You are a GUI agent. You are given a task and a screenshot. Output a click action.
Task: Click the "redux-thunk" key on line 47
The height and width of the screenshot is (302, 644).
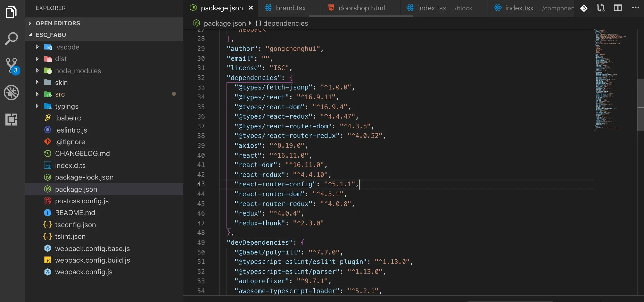pyautogui.click(x=260, y=223)
